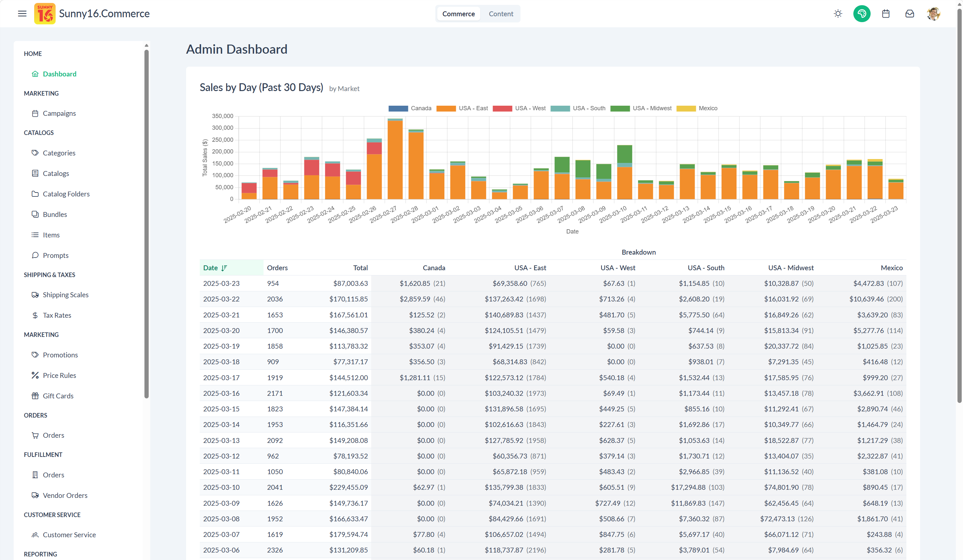Open Vendor Orders in sidebar
Image resolution: width=963 pixels, height=560 pixels.
(65, 495)
